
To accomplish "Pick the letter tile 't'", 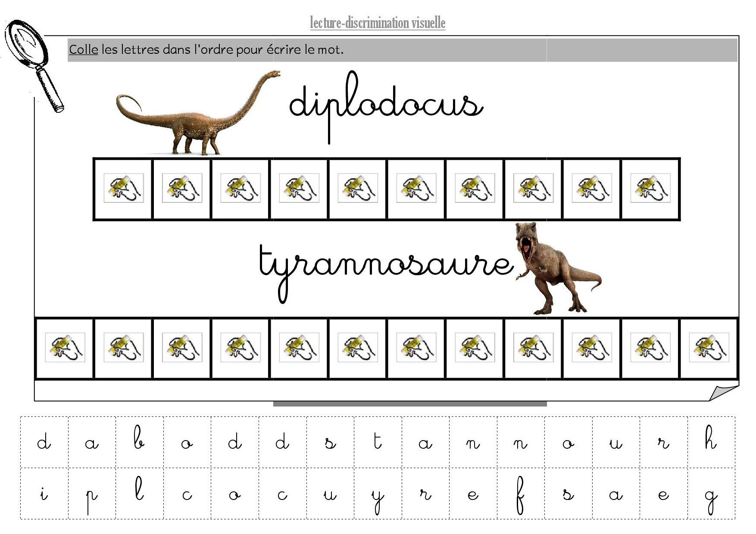I will (x=378, y=442).
